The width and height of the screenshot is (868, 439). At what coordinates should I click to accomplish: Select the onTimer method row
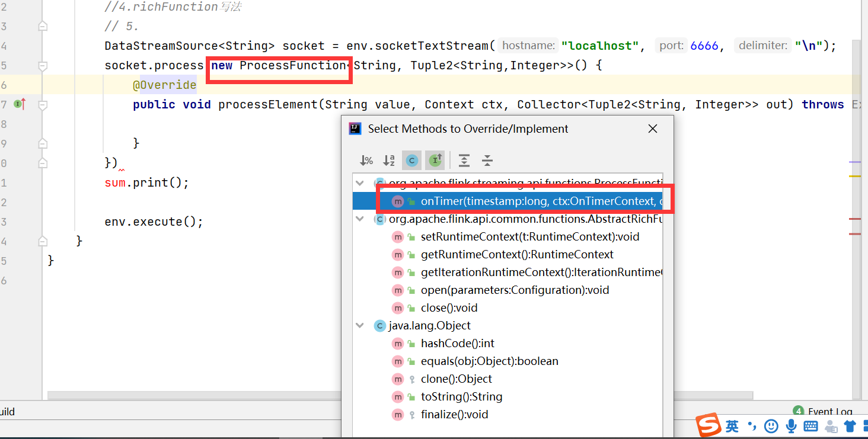(508, 201)
